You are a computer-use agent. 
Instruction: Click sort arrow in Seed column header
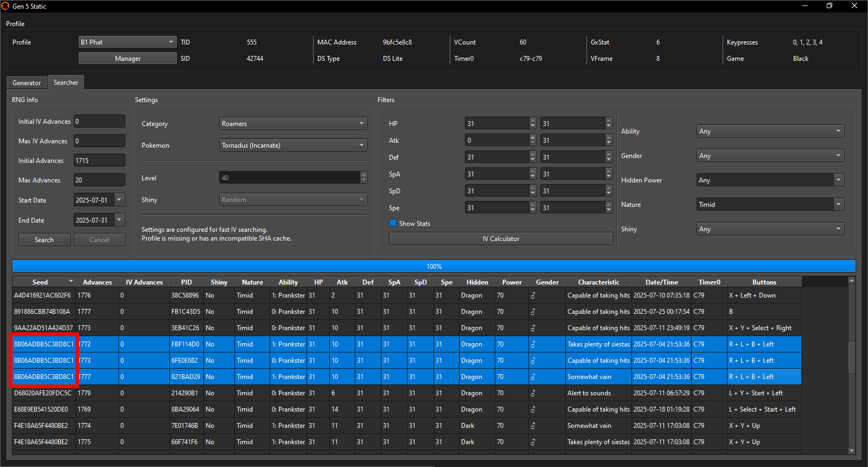[71, 281]
